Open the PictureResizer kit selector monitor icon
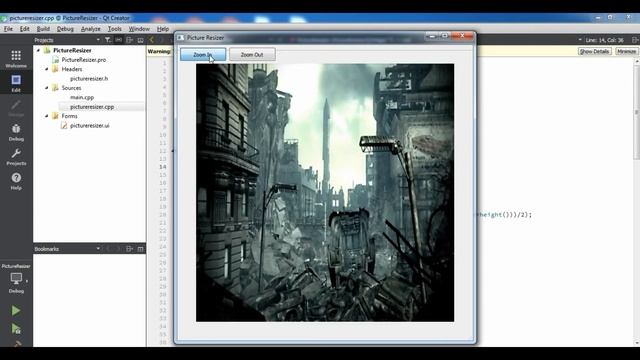Viewport: 640px width, 360px height. [x=16, y=279]
